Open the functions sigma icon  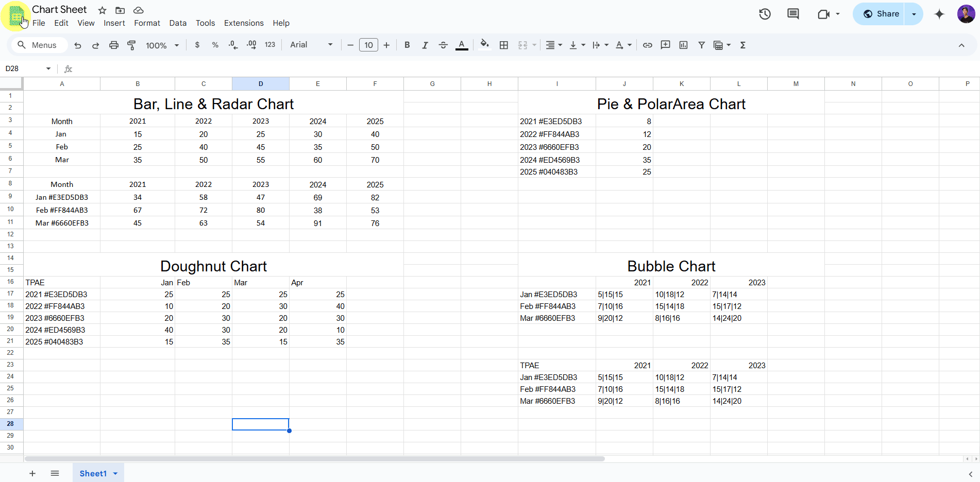pos(742,45)
